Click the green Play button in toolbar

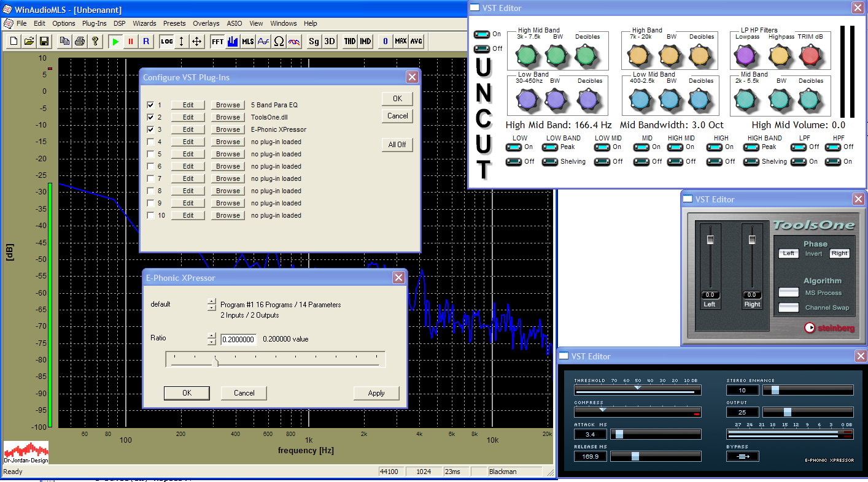[x=115, y=41]
